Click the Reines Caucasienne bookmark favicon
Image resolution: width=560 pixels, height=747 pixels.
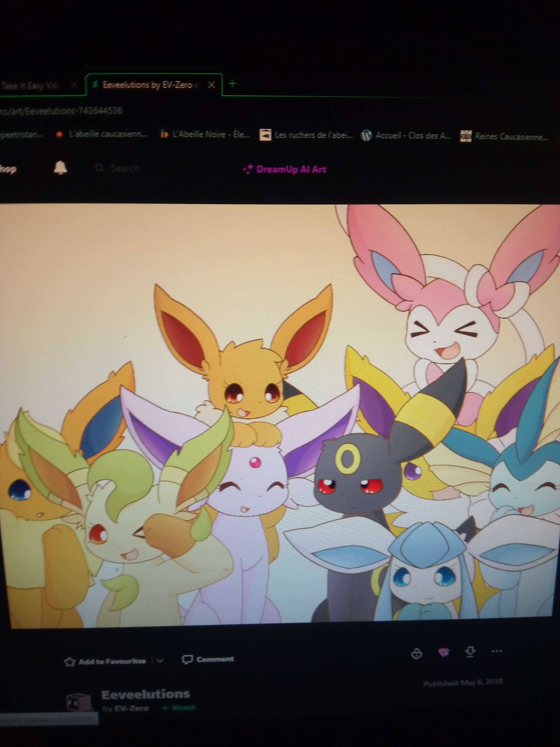coord(465,136)
